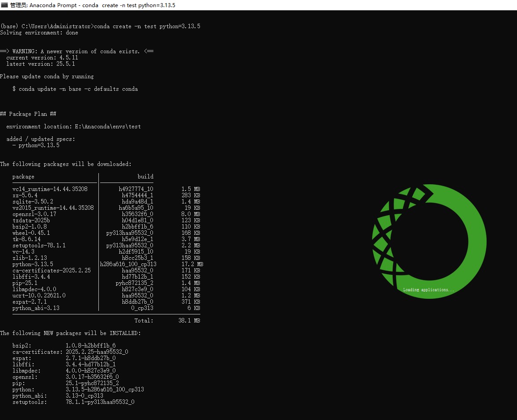Click the 'vs2015_runtime-14.44.35208' package name
The height and width of the screenshot is (420, 517).
click(x=53, y=208)
